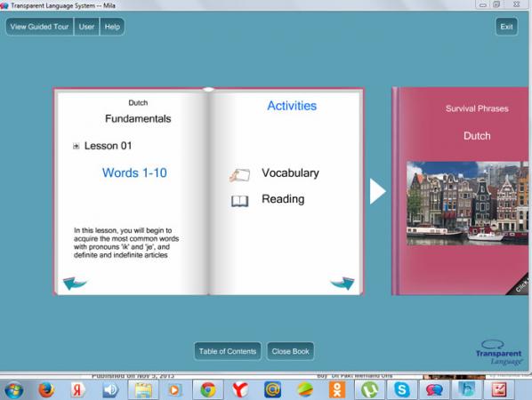Exit the application using Exit button

tap(506, 27)
